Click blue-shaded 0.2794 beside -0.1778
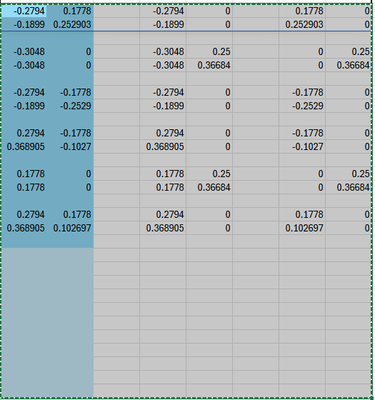 30,133
